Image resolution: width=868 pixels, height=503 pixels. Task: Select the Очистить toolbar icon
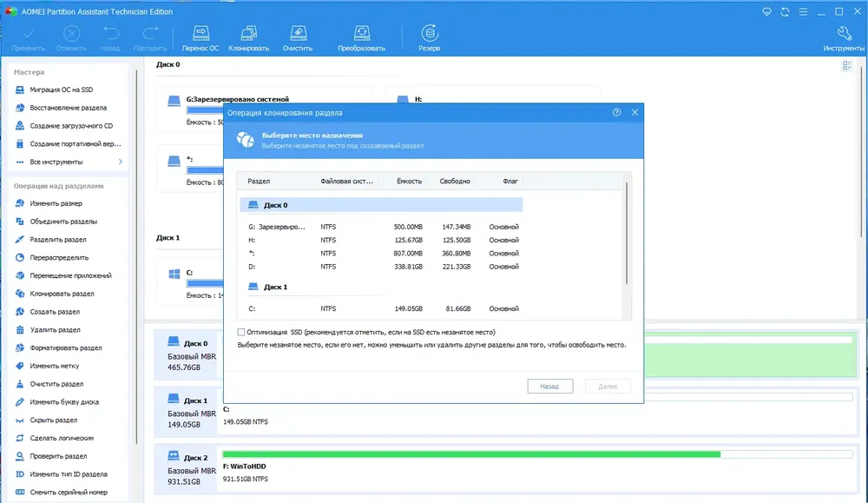298,38
